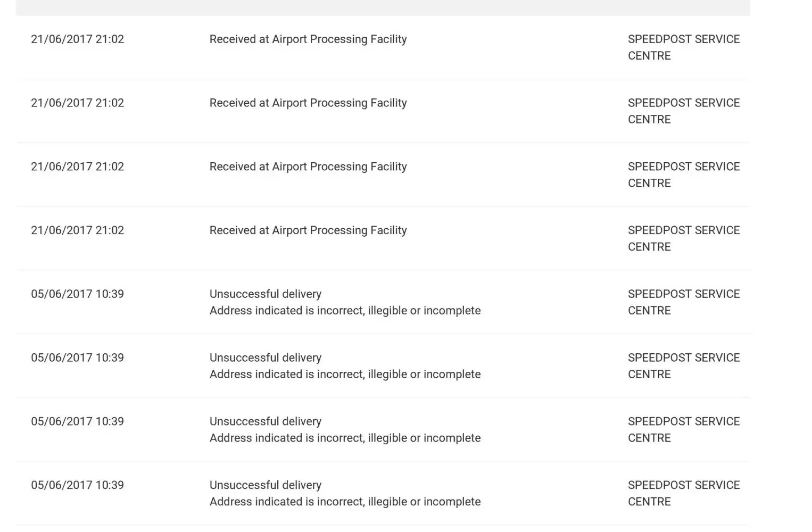Click the third 05/06/2017 10:39 timestamp
Screen dimensions: 812x532
point(77,422)
